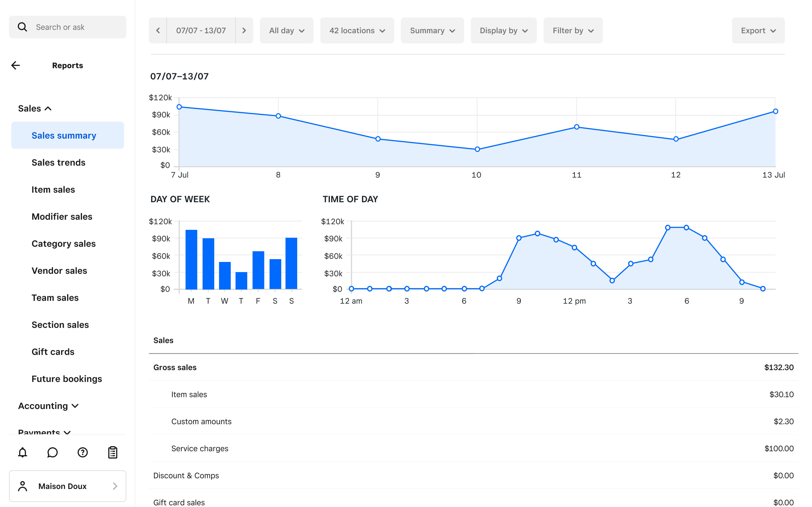Viewport: 812px width, 507px height.
Task: Go to previous date range arrow
Action: coord(158,30)
